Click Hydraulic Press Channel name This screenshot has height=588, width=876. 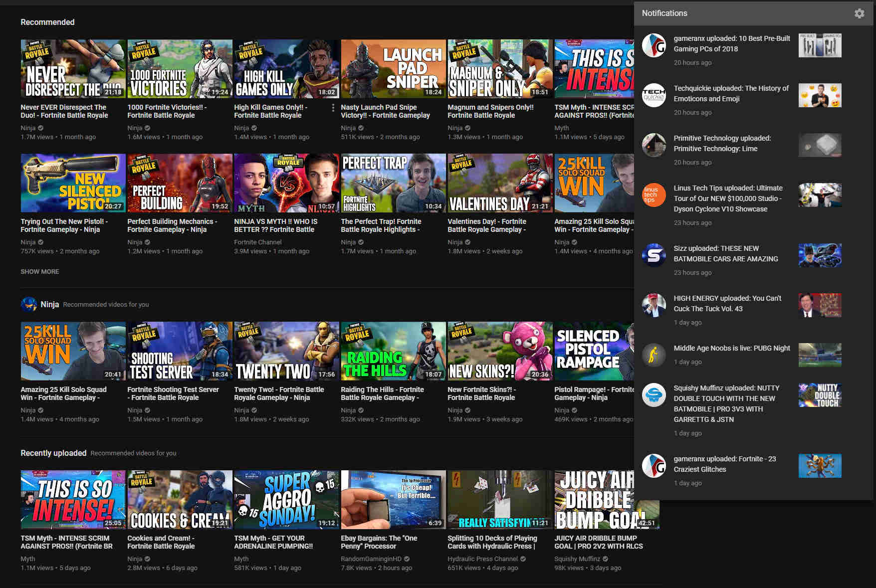482,559
